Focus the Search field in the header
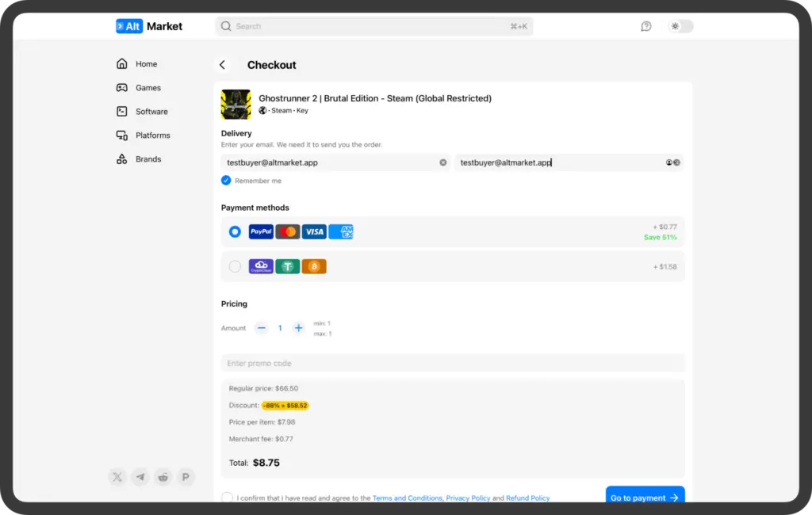 coord(374,26)
